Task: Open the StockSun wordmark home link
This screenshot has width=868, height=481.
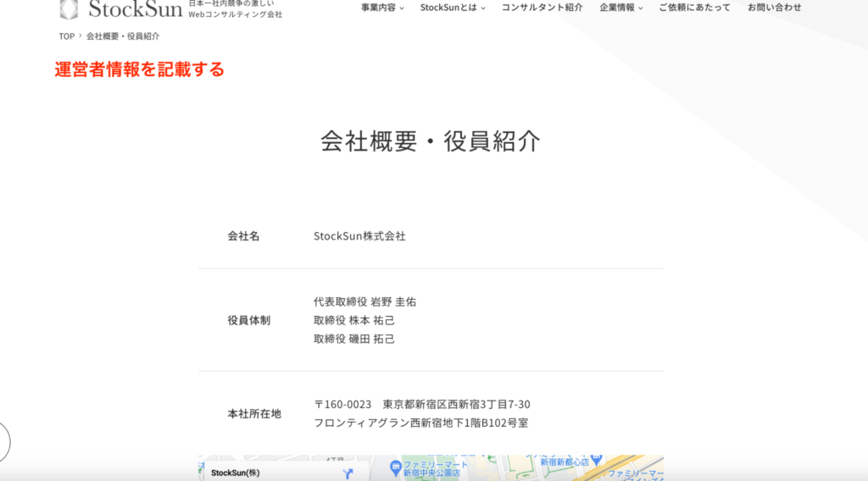Action: [x=136, y=8]
